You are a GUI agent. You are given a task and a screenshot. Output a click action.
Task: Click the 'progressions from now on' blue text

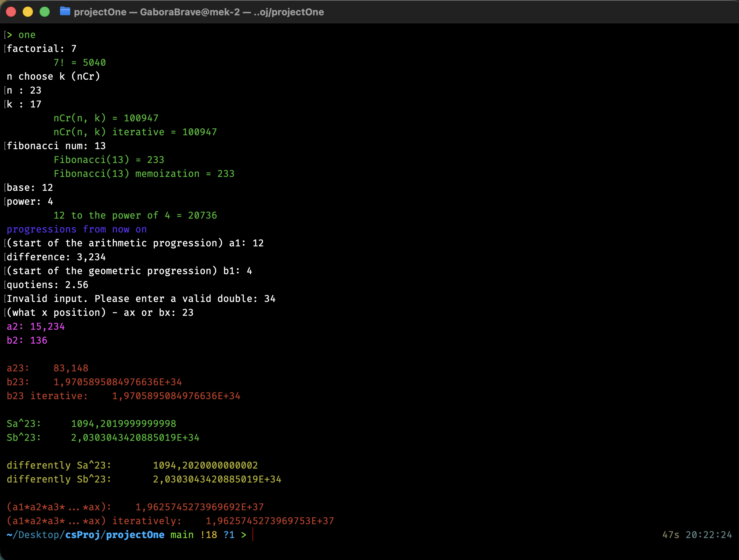click(x=77, y=229)
